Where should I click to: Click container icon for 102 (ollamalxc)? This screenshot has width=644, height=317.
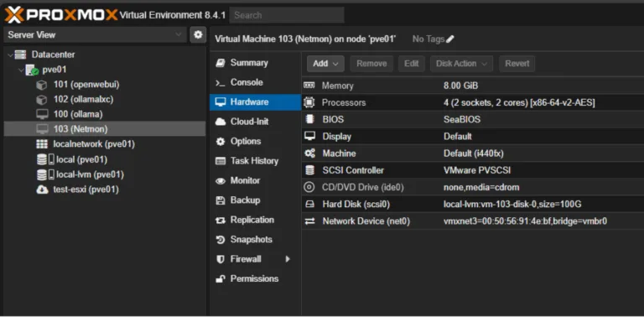coord(41,100)
